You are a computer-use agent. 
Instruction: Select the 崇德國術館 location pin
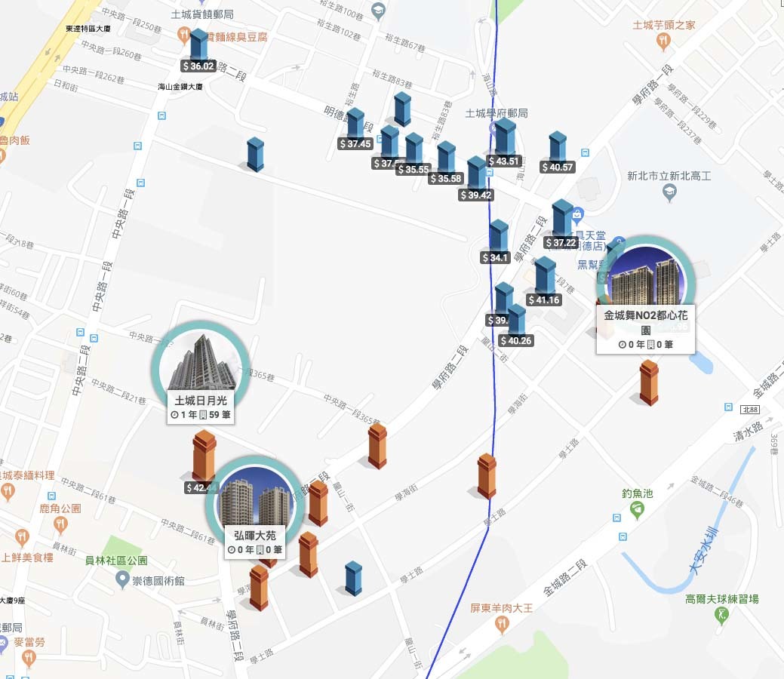point(122,580)
